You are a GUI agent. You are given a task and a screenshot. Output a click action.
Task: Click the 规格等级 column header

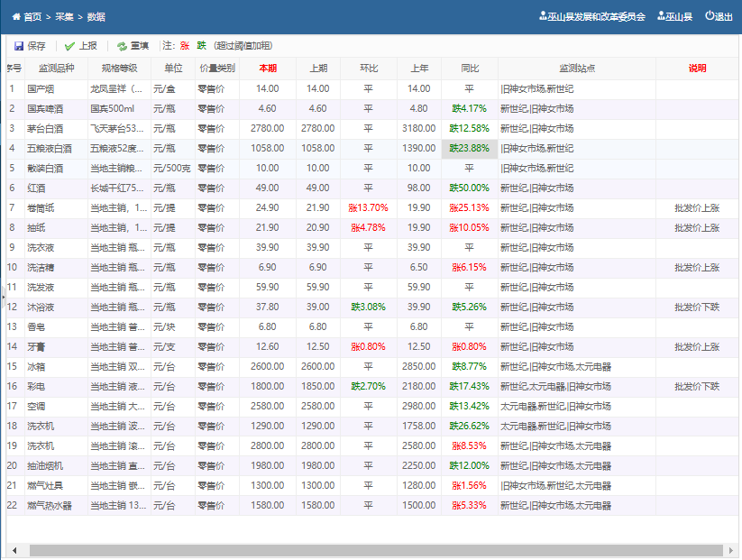click(x=119, y=69)
